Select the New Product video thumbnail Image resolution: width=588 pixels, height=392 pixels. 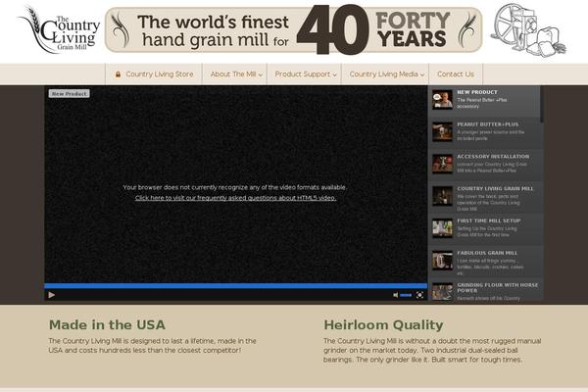(x=443, y=99)
